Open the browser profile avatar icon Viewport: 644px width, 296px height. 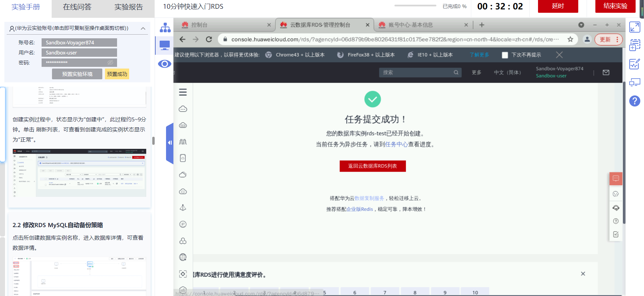pyautogui.click(x=587, y=39)
